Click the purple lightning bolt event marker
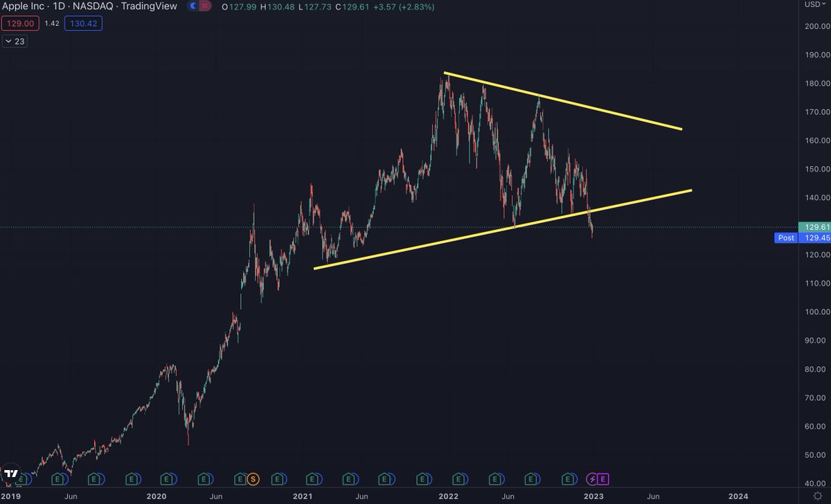 [592, 478]
